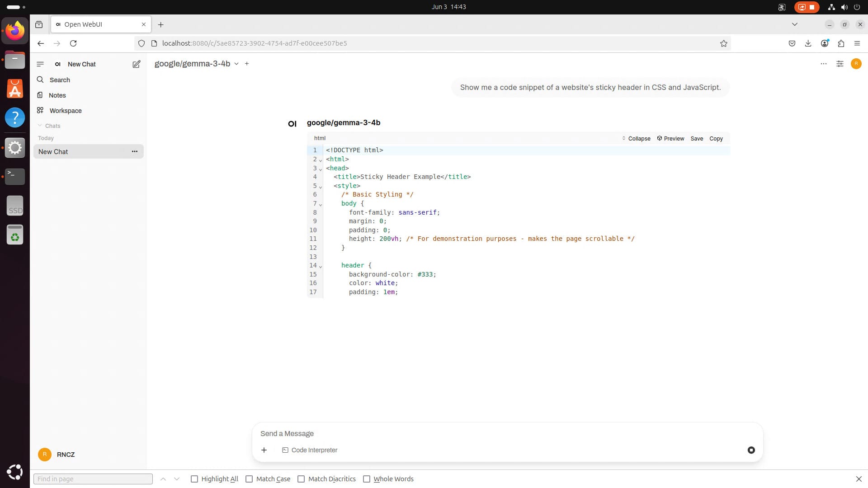Collapse the html code block

(x=636, y=139)
